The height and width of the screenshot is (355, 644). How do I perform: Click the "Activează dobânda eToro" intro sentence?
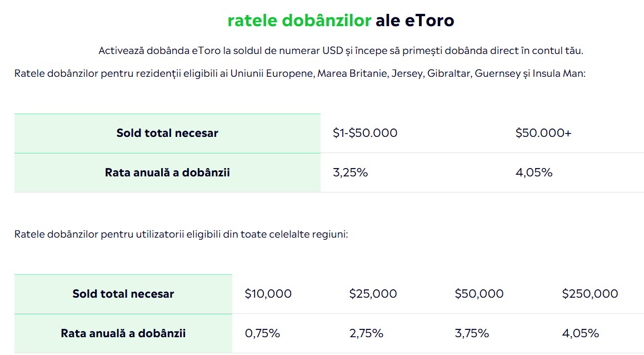341,51
